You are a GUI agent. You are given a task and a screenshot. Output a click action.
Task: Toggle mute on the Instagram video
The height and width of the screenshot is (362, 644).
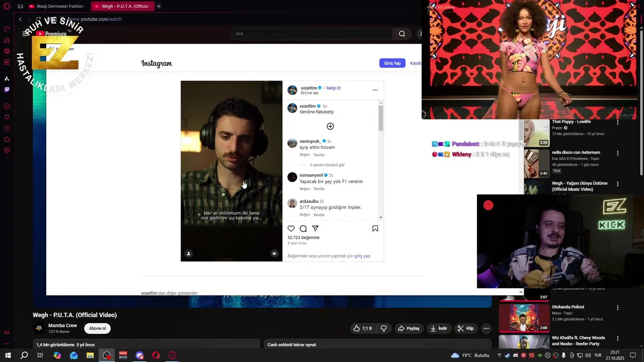pos(274,253)
